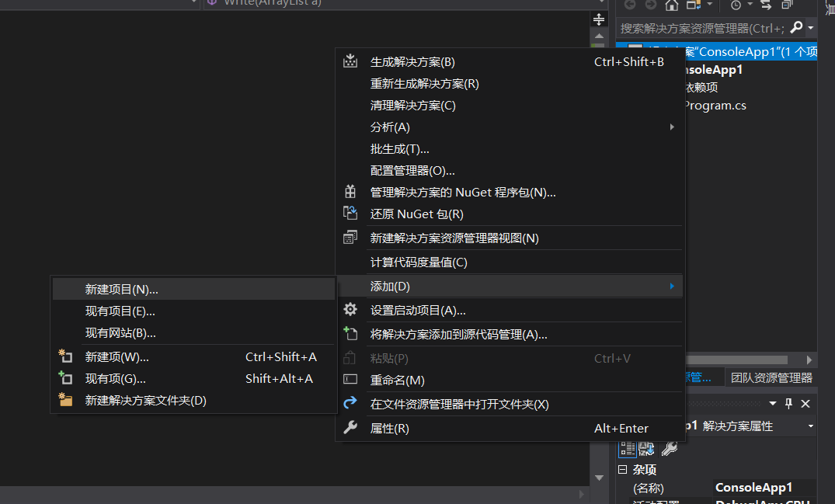Select 还原 NuGet 包(R) menu item

[x=510, y=214]
